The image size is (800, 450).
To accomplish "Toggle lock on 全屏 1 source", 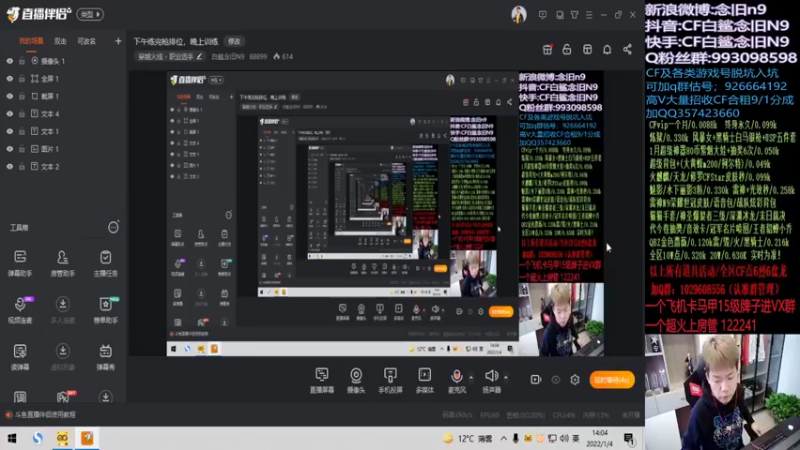I will click(22, 79).
